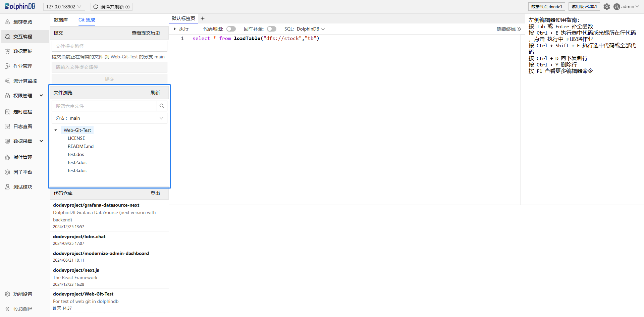
Task: Click the view commit history link
Action: [146, 33]
